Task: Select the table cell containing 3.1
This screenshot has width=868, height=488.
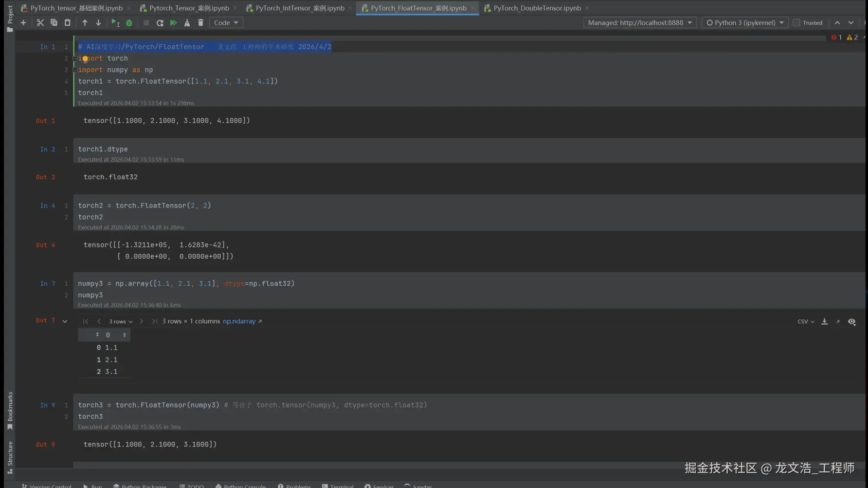Action: pos(111,372)
